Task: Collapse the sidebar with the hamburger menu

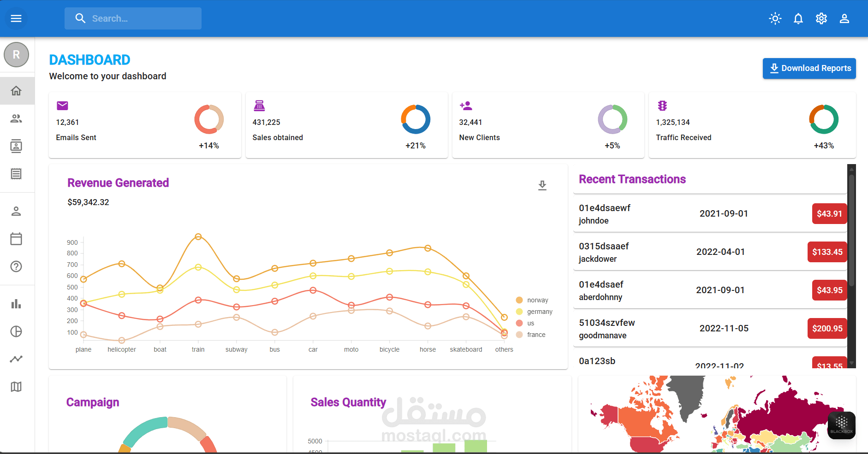Action: click(x=16, y=18)
